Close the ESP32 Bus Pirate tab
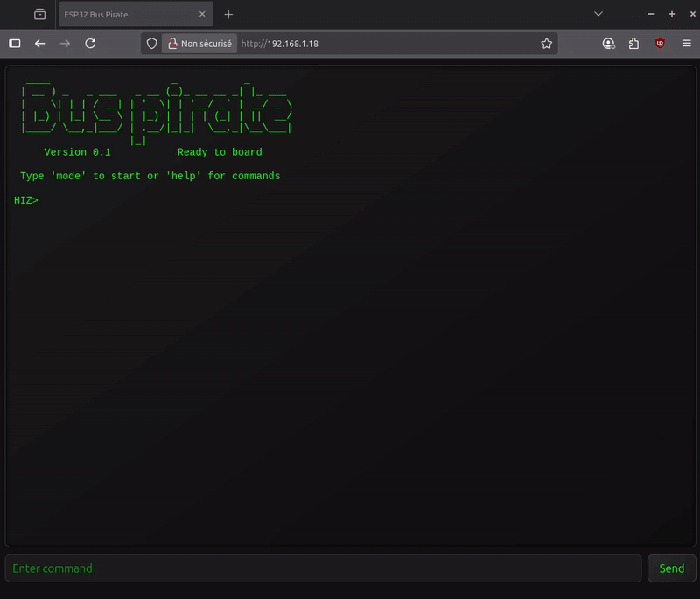 coord(202,15)
